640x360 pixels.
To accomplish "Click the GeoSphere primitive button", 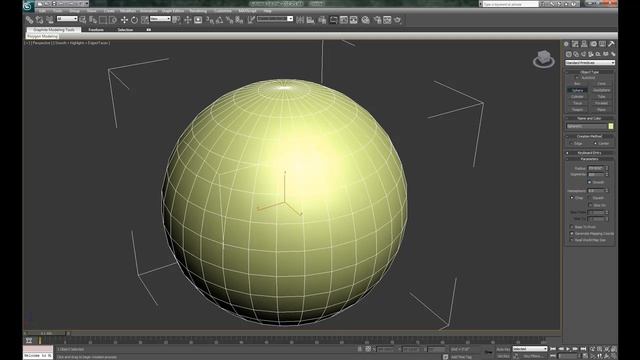I will [x=601, y=90].
